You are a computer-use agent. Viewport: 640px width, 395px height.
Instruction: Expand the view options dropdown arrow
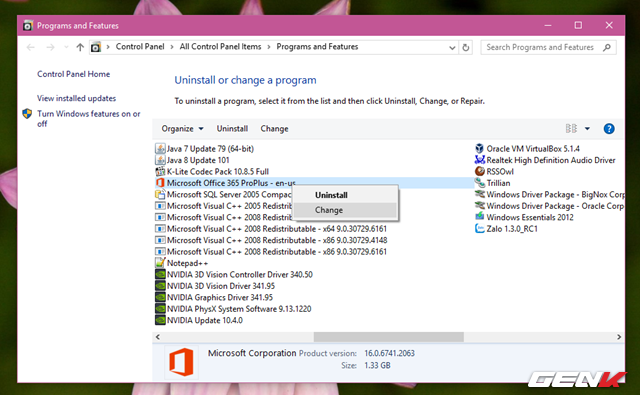(587, 129)
